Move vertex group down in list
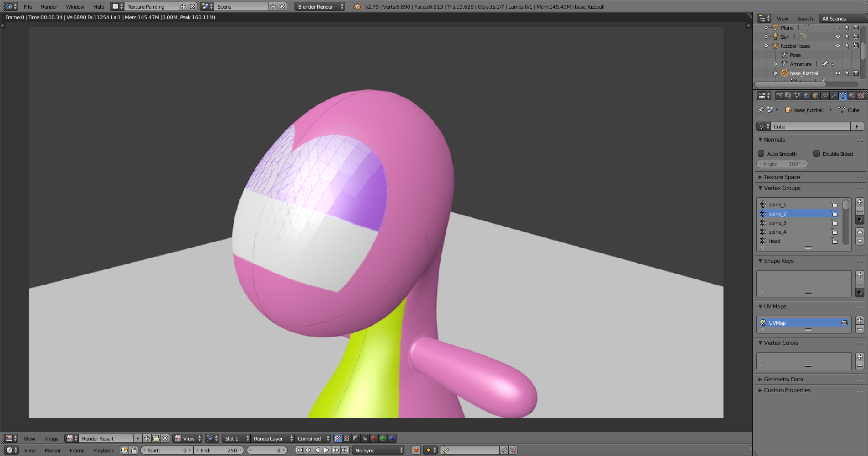Screen dimensions: 868x456 (x=860, y=241)
